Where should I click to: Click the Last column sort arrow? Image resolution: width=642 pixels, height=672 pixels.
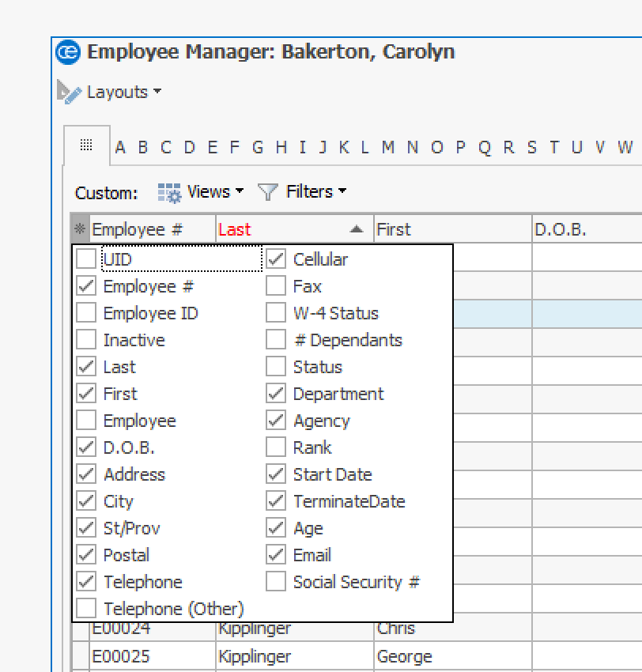356,229
